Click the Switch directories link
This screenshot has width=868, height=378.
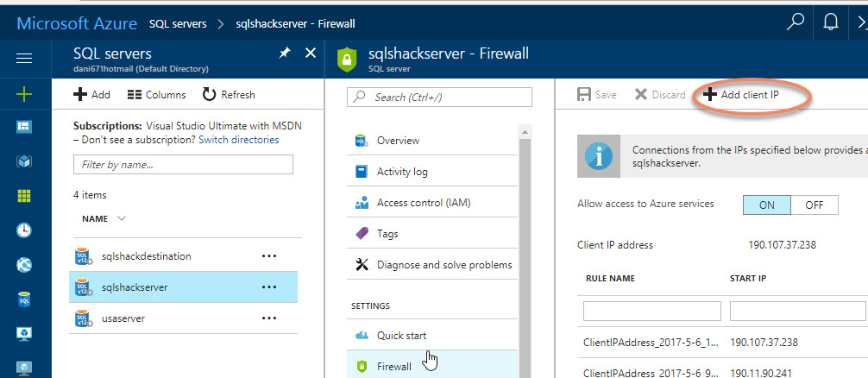pyautogui.click(x=238, y=139)
